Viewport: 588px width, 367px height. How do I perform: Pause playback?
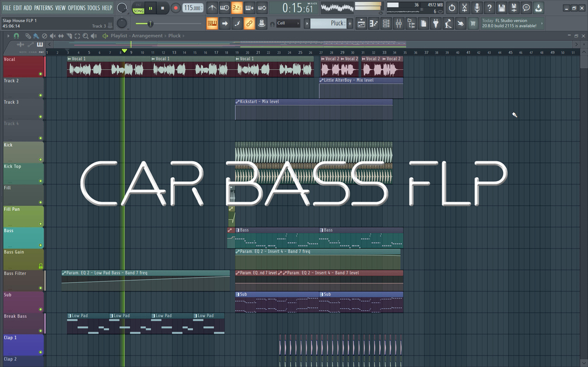[x=150, y=8]
